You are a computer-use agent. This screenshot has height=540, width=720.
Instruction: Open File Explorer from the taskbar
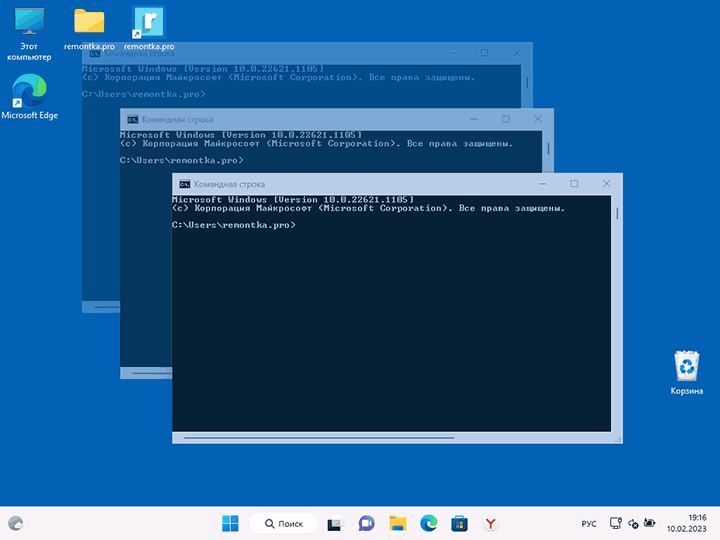(x=398, y=523)
